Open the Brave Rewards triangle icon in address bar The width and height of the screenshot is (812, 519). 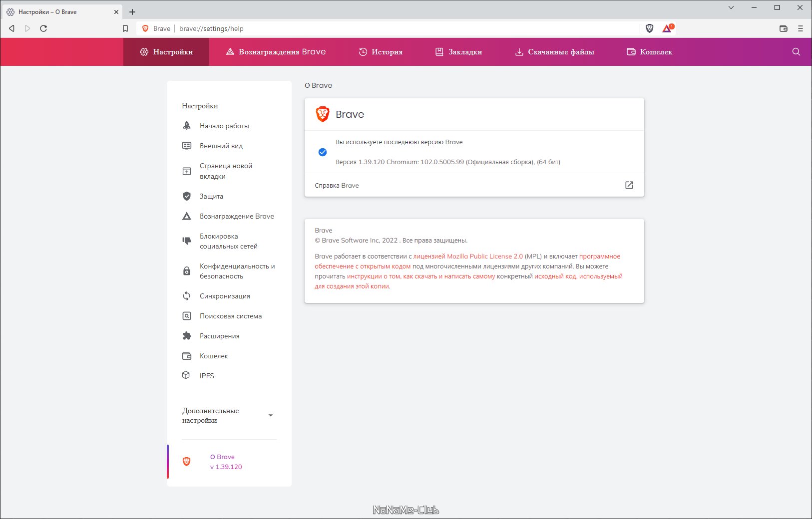[667, 28]
